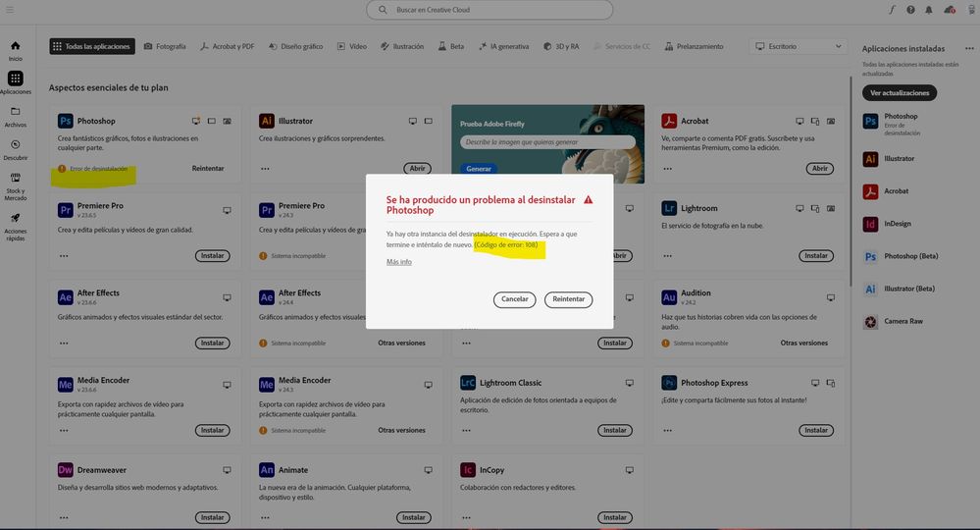Install Media Encoder v23.6.6
The height and width of the screenshot is (530, 980).
tap(213, 431)
